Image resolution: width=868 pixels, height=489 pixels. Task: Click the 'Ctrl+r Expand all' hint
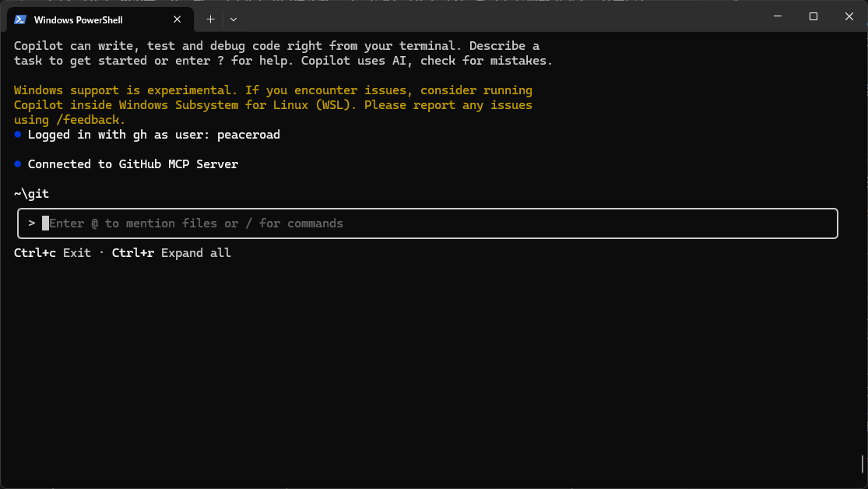[x=171, y=253]
